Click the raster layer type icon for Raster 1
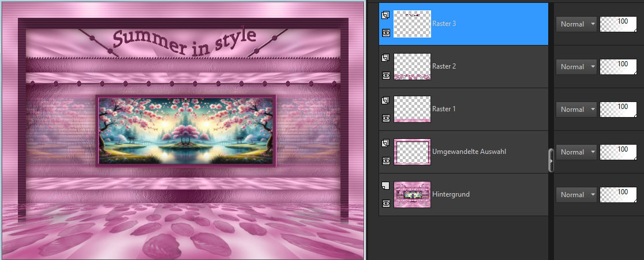The height and width of the screenshot is (260, 644). point(385,100)
